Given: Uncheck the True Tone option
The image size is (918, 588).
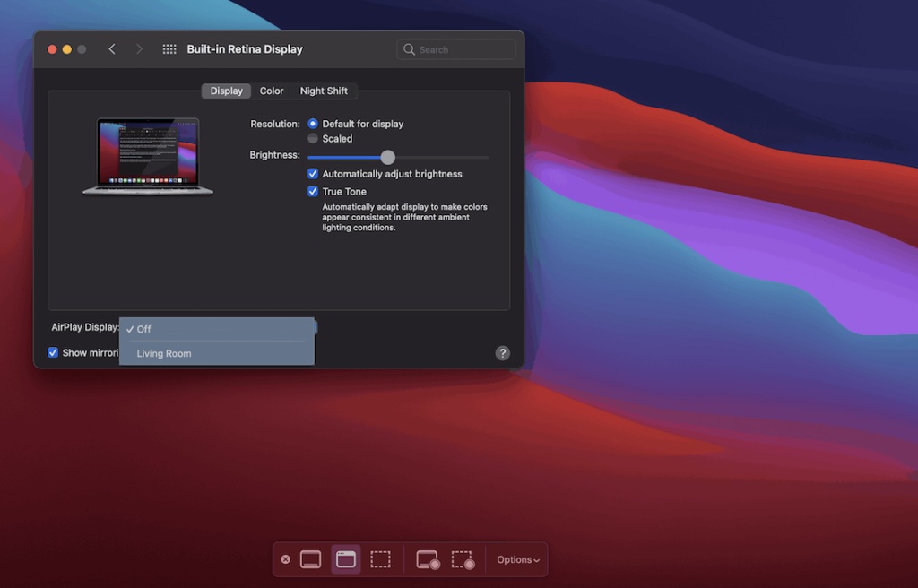Looking at the screenshot, I should click(313, 191).
